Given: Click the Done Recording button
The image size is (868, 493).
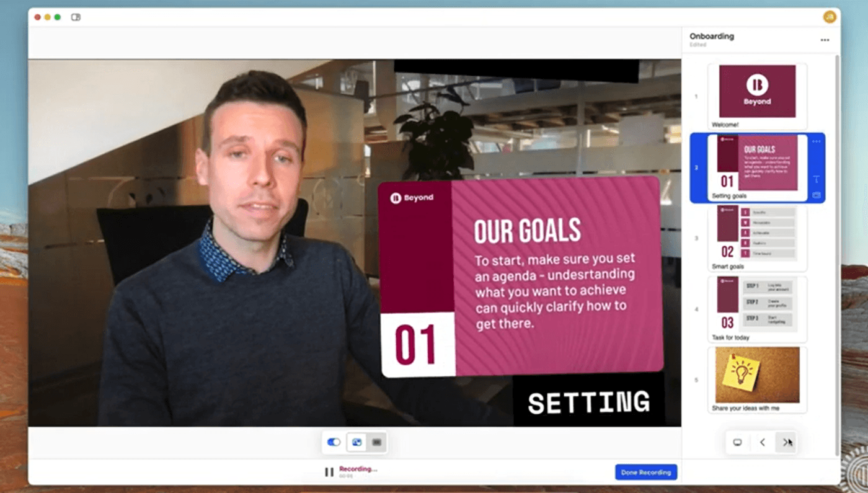Looking at the screenshot, I should [x=646, y=473].
